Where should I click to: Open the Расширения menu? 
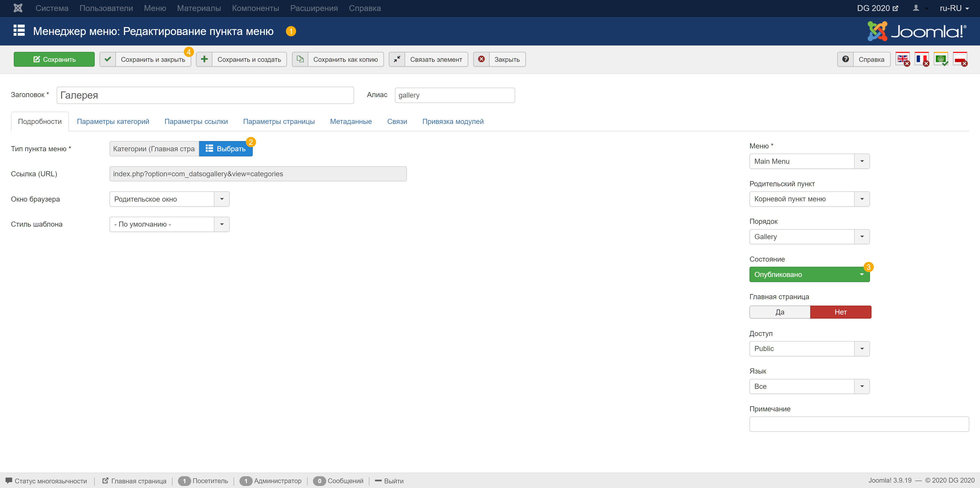click(x=314, y=8)
